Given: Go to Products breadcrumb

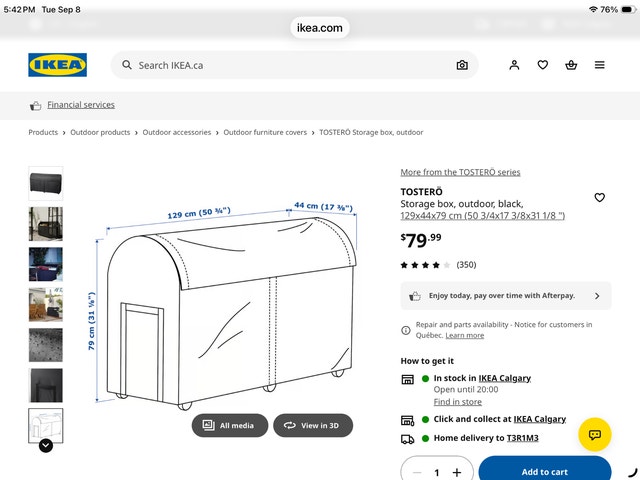Looking at the screenshot, I should pos(43,132).
